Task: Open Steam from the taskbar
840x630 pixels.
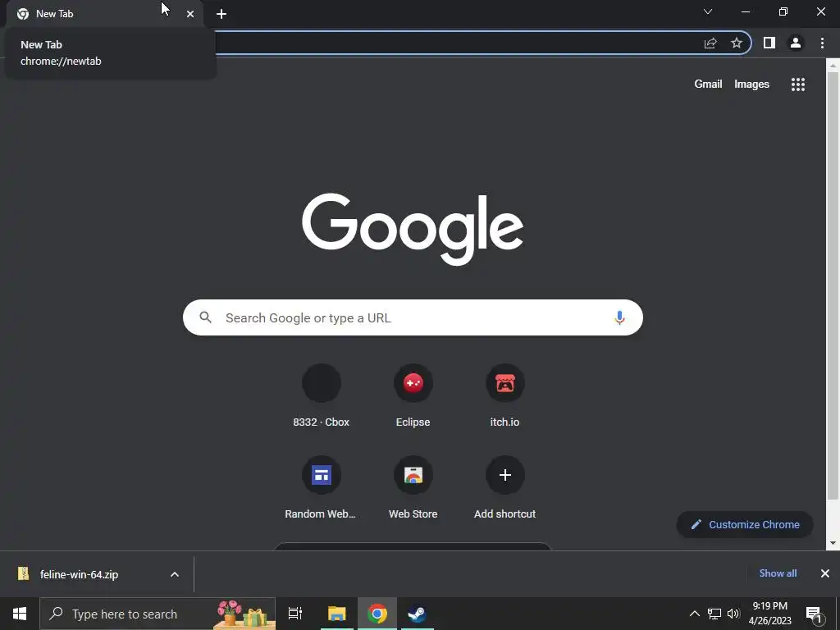Action: (x=417, y=614)
